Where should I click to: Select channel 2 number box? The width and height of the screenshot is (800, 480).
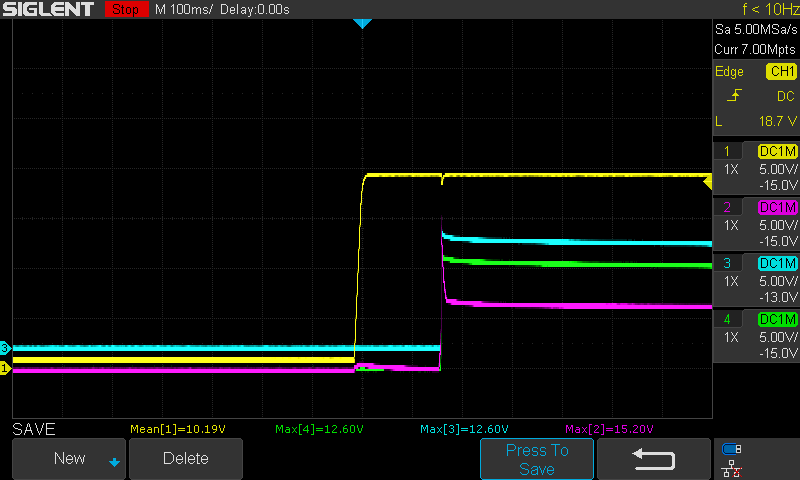727,207
